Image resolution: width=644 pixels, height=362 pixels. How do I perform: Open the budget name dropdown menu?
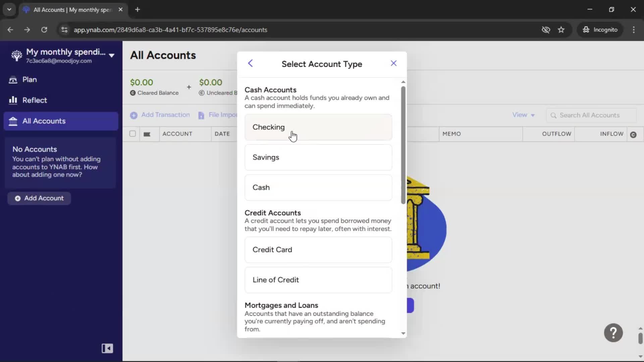[x=112, y=55]
